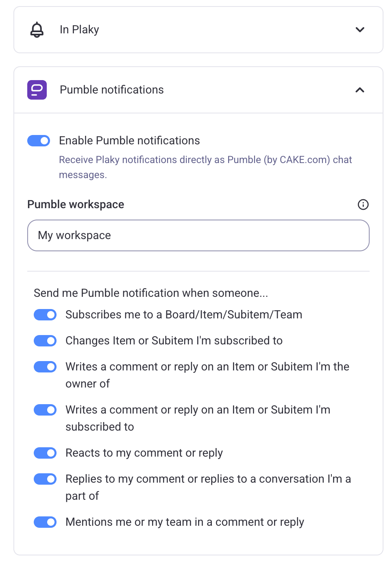Disable Replies to my comment toggle
The height and width of the screenshot is (566, 392).
pyautogui.click(x=45, y=479)
